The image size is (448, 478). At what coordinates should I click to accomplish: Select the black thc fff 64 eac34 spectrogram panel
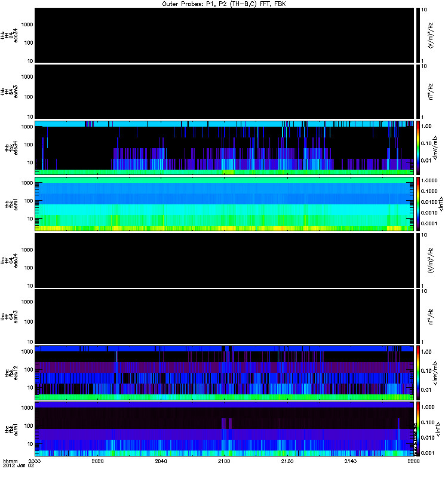point(225,261)
